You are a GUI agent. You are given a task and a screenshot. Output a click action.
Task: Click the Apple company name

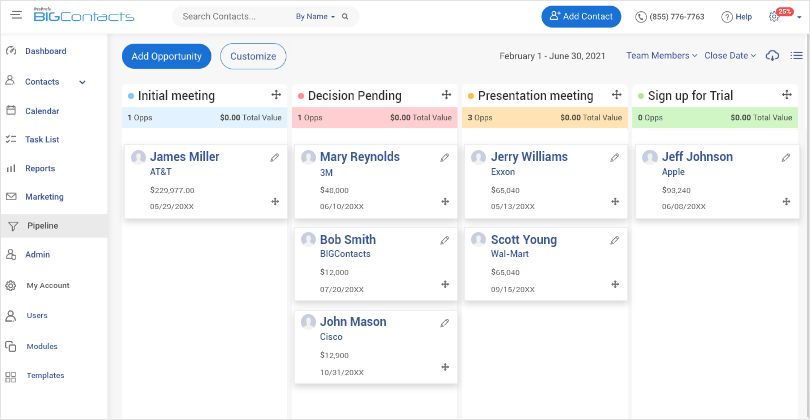(x=673, y=172)
